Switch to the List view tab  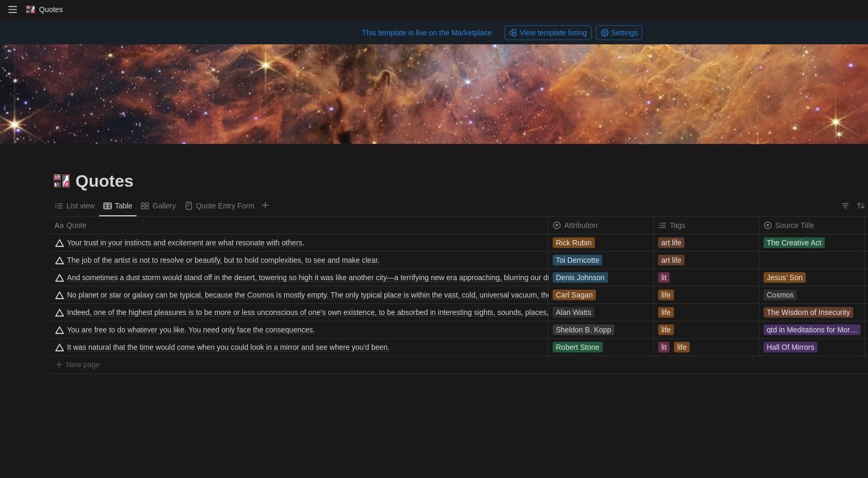[75, 206]
